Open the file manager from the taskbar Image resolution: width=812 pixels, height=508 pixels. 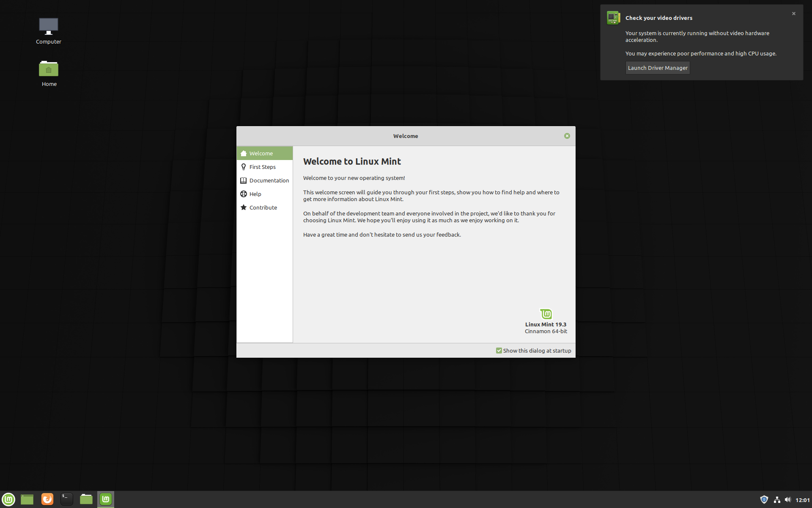86,499
